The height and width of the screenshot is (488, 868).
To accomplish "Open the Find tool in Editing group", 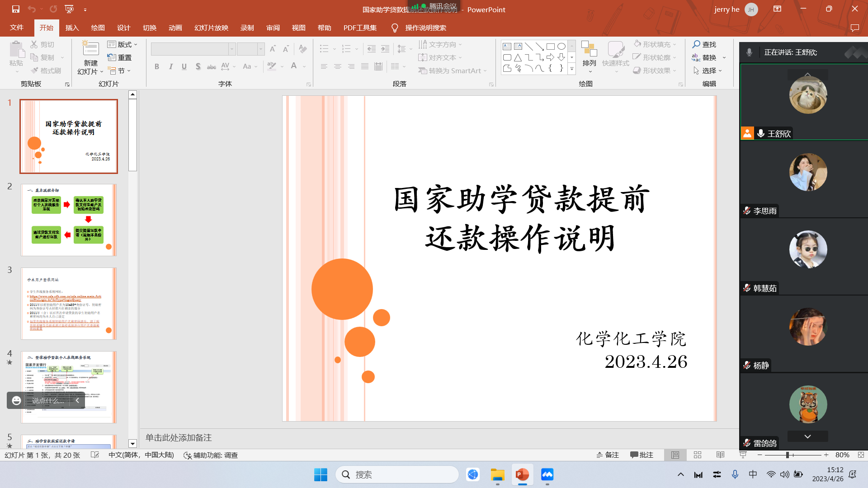I will [x=704, y=44].
